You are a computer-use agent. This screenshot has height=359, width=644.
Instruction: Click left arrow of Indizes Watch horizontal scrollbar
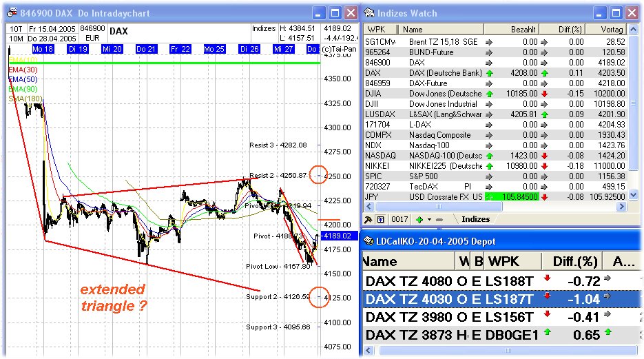[368, 207]
